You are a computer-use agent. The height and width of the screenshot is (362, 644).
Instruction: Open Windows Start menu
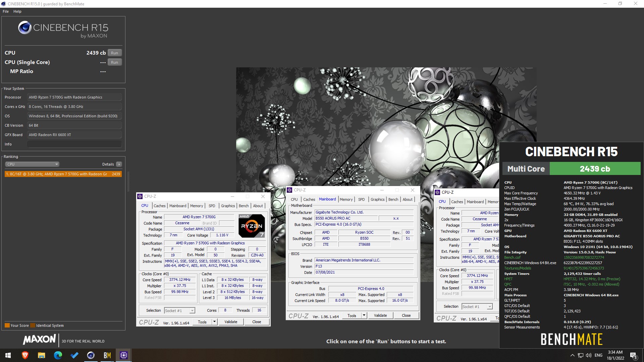[x=8, y=355]
